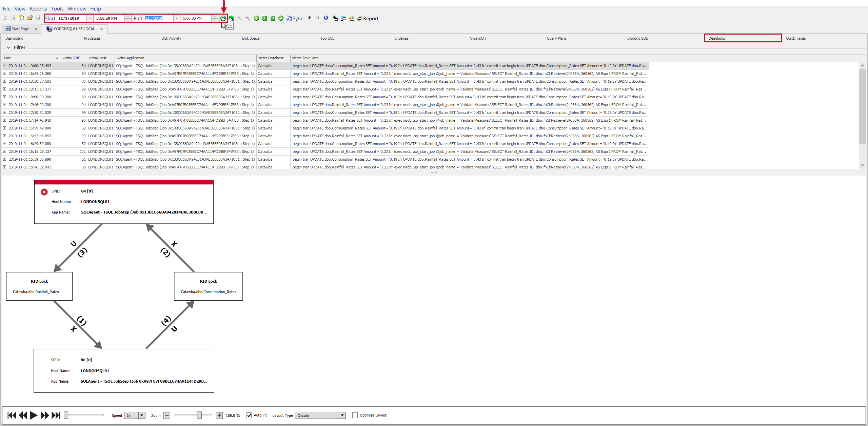This screenshot has width=868, height=426.
Task: Disable the Auto Fit checkbox
Action: (250, 415)
